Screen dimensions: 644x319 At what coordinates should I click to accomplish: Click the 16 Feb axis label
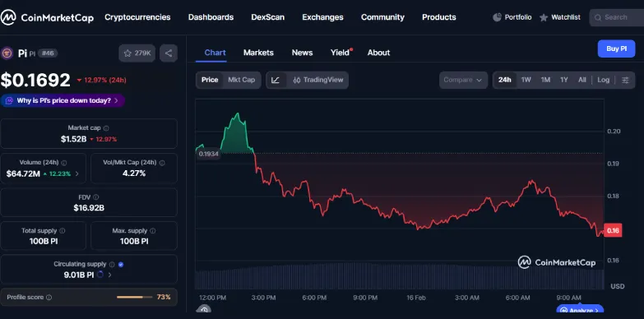pos(415,298)
